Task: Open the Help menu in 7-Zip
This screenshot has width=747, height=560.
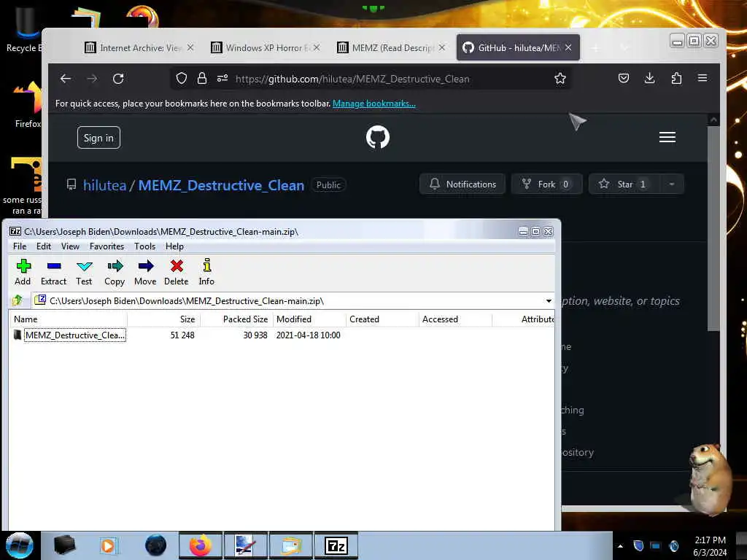Action: click(174, 246)
